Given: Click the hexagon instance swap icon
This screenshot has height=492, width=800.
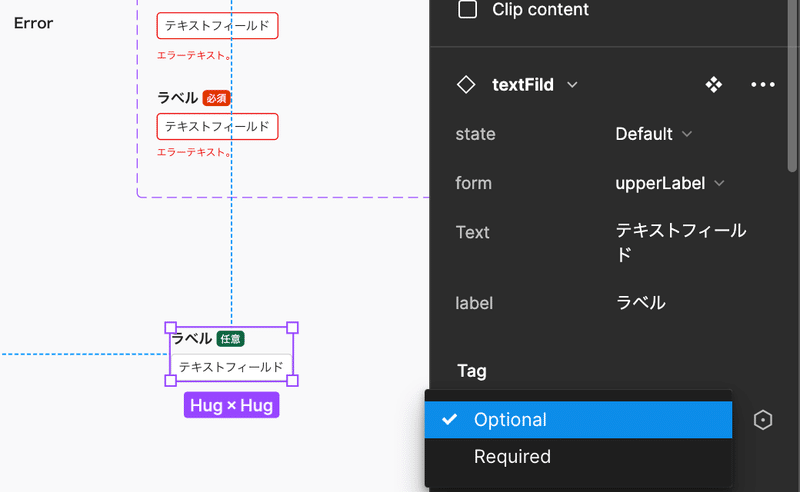Looking at the screenshot, I should (x=763, y=420).
